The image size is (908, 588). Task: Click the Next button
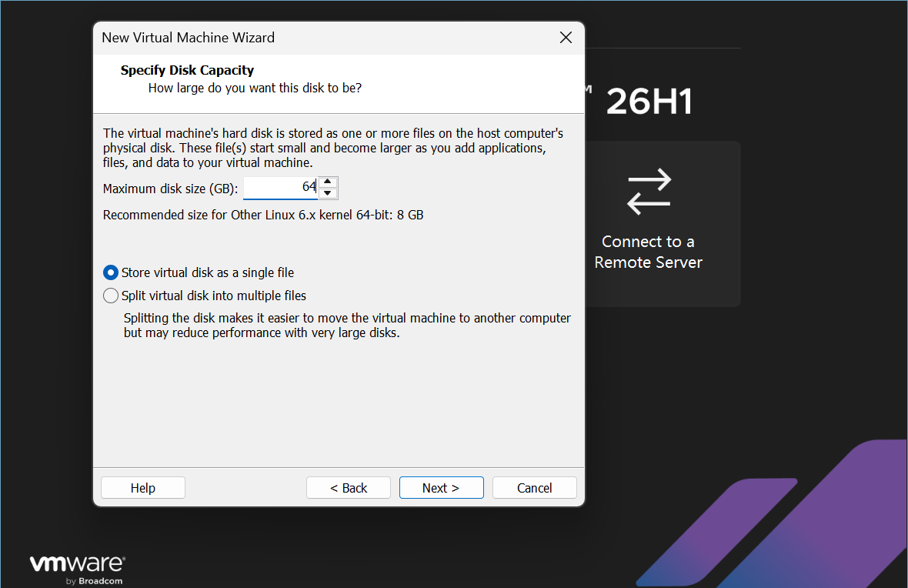click(441, 488)
